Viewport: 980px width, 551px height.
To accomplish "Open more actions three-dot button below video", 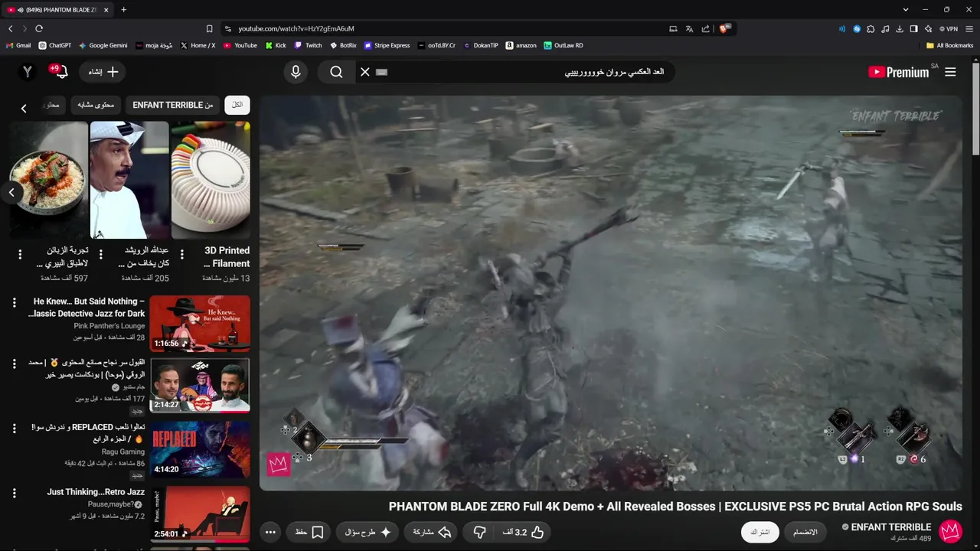I will pos(270,532).
